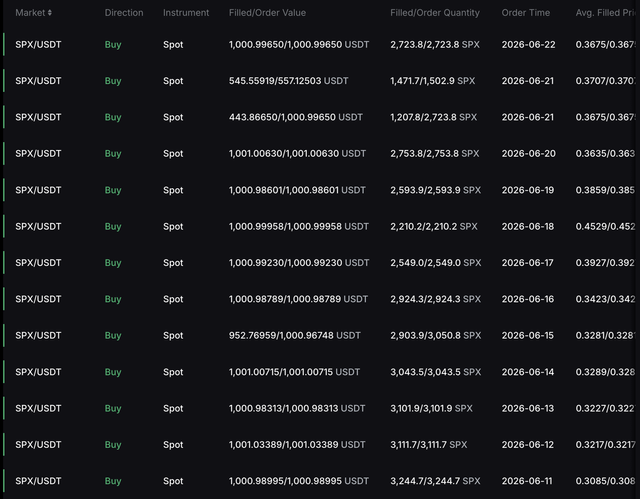
Task: Sort orders by the Market column arrows
Action: [x=49, y=13]
